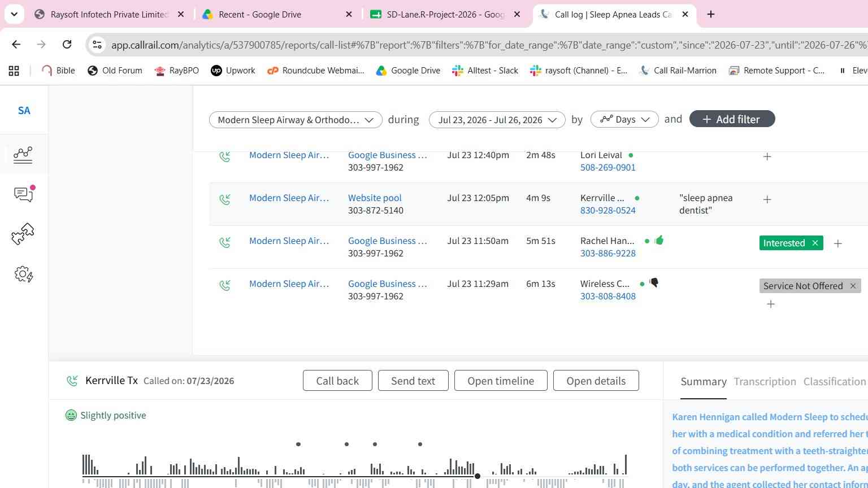Click the playhead marker on call waveform
The width and height of the screenshot is (868, 488).
click(x=478, y=477)
